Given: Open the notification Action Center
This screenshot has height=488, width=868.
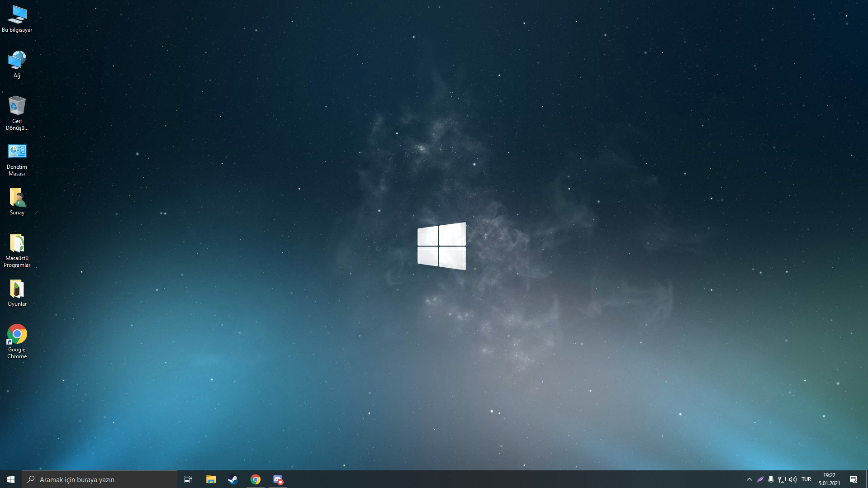Looking at the screenshot, I should (x=854, y=479).
